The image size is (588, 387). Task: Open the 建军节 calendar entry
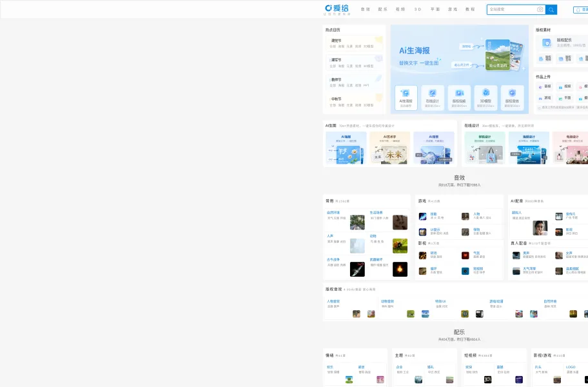coord(336,60)
